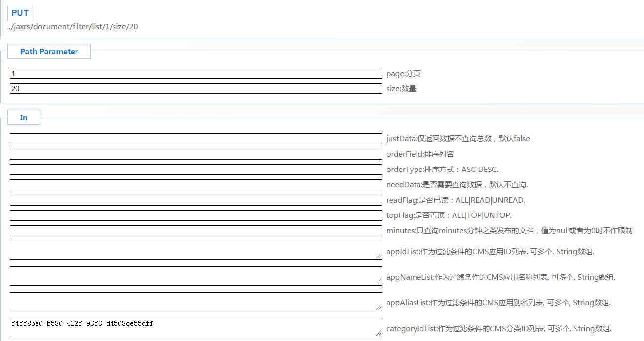
Task: Click the resize handle of appAliasList textarea
Action: 379,308
